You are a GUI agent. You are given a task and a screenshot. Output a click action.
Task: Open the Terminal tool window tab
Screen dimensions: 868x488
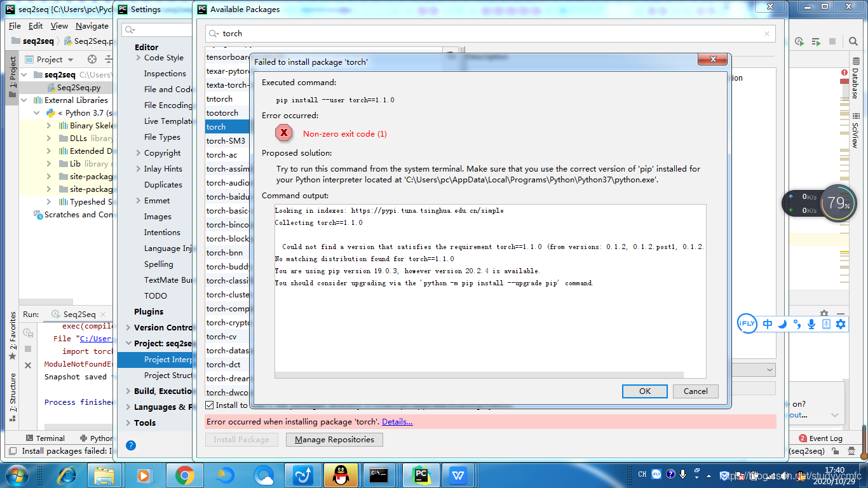coord(45,438)
